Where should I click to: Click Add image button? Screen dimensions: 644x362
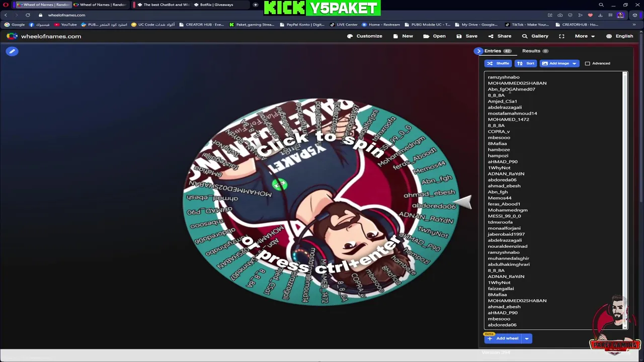(x=555, y=63)
